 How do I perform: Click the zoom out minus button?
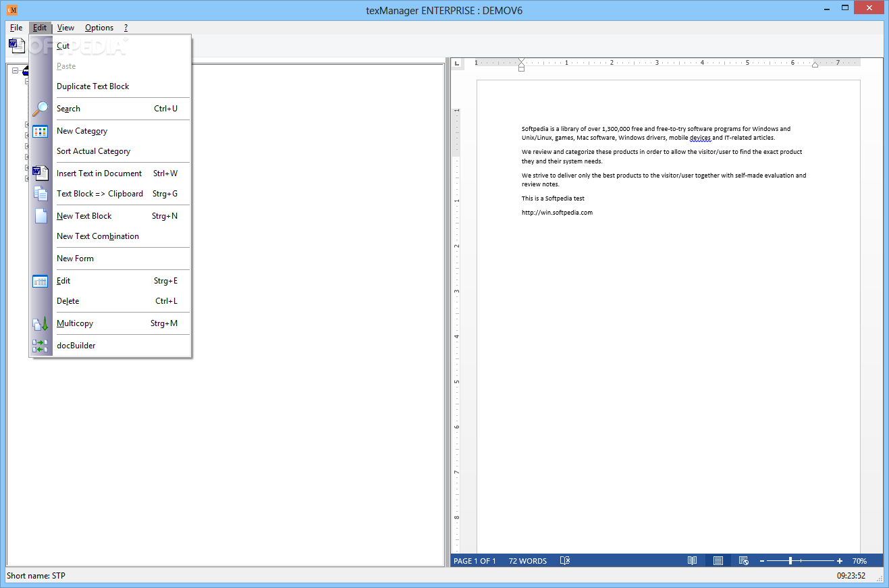coord(762,561)
